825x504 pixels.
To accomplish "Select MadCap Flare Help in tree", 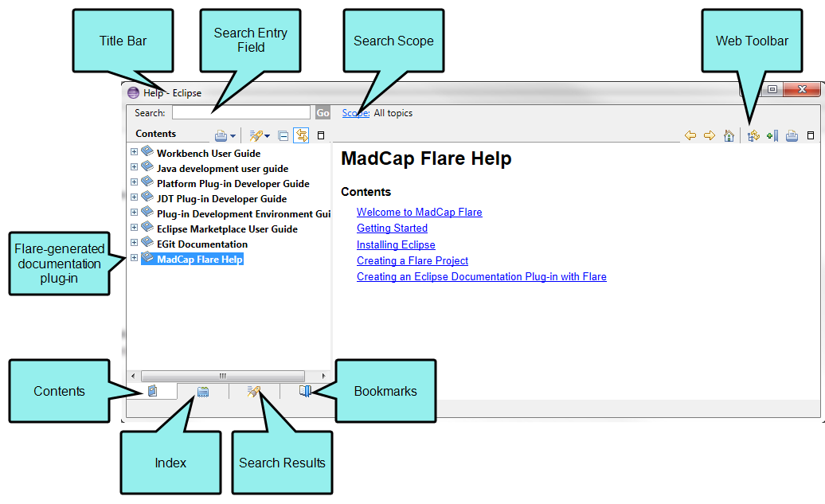I will coord(199,260).
